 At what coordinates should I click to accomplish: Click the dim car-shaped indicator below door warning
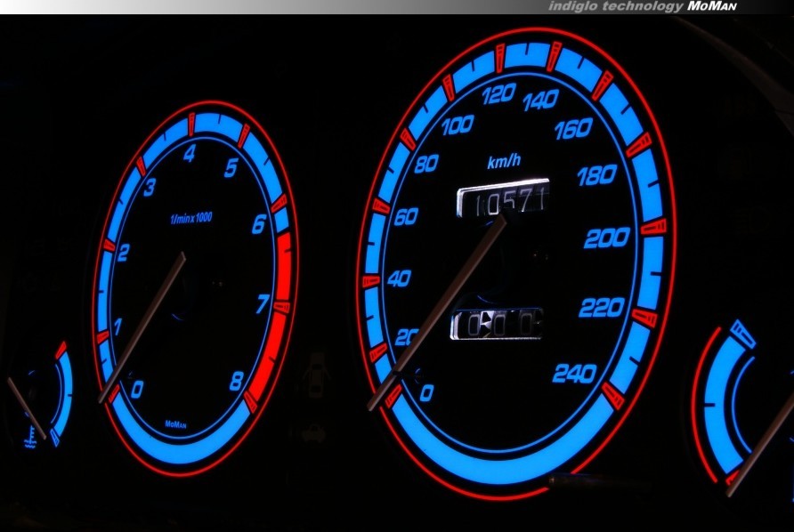tap(313, 432)
